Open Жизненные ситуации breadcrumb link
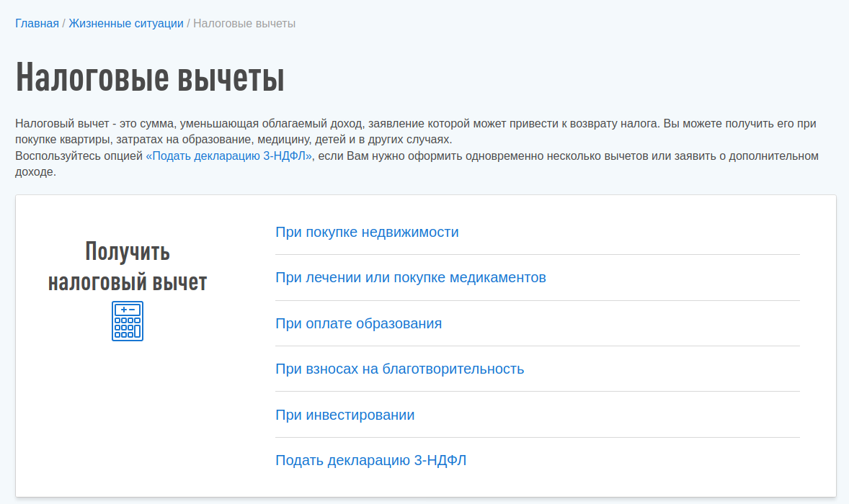The width and height of the screenshot is (849, 504). click(x=126, y=24)
